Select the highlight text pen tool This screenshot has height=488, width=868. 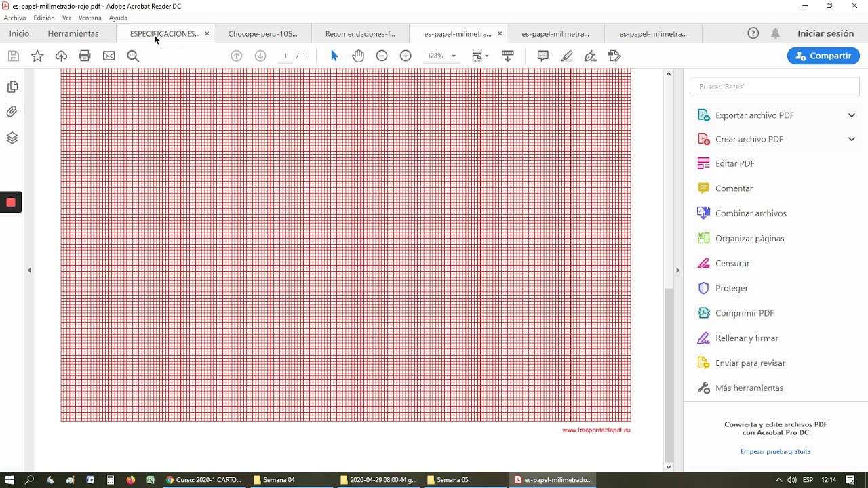pos(567,56)
